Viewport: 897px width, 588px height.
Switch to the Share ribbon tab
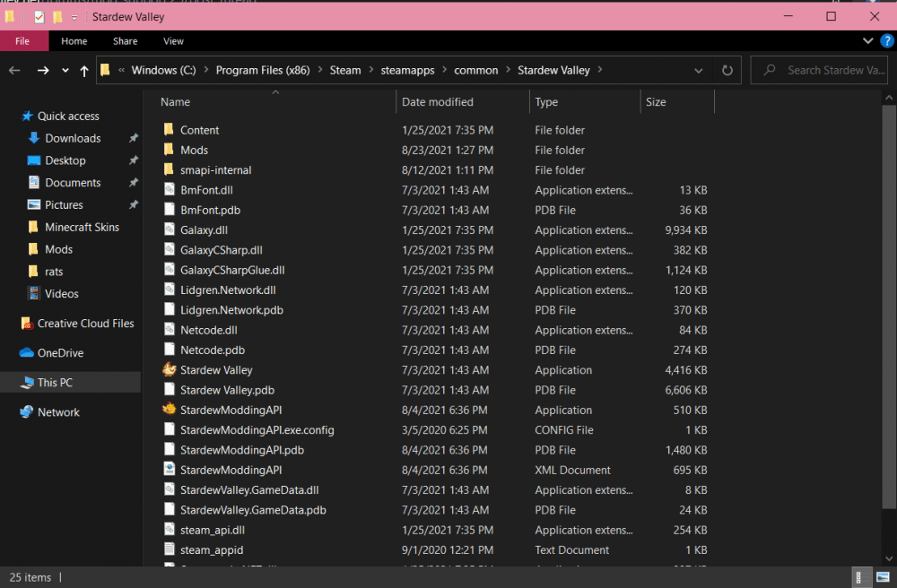(x=126, y=41)
